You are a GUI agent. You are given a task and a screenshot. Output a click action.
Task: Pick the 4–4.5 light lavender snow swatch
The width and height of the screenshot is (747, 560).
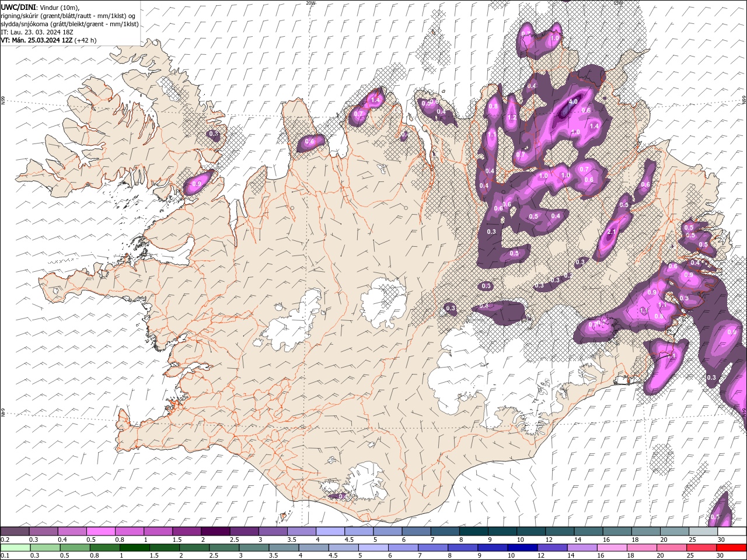click(330, 531)
